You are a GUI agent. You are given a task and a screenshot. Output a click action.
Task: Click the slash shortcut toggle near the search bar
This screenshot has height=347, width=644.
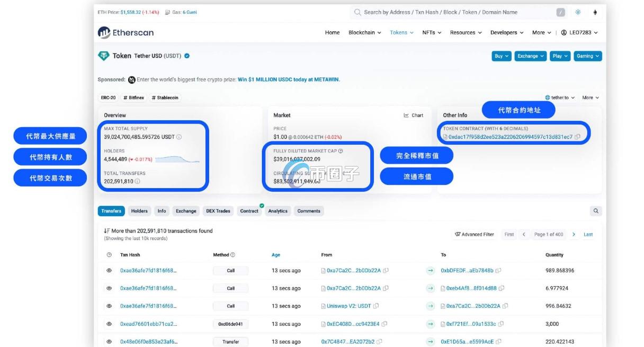(560, 12)
